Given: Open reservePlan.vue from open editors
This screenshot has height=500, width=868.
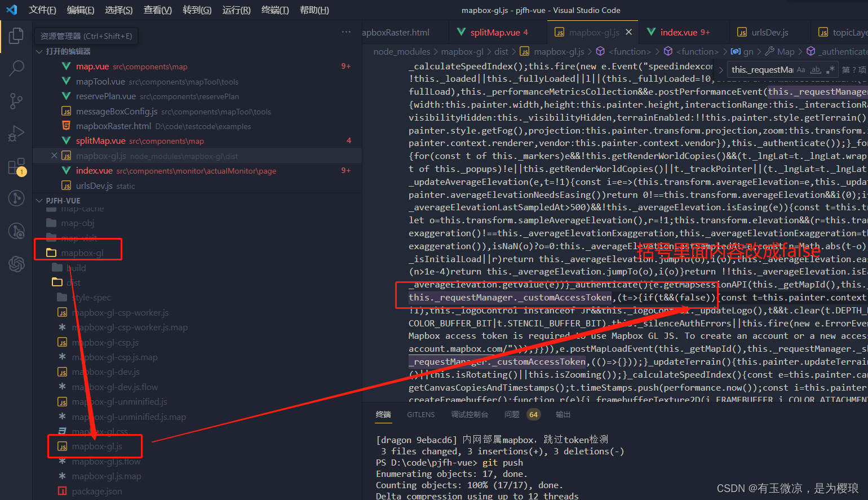Looking at the screenshot, I should point(197,96).
